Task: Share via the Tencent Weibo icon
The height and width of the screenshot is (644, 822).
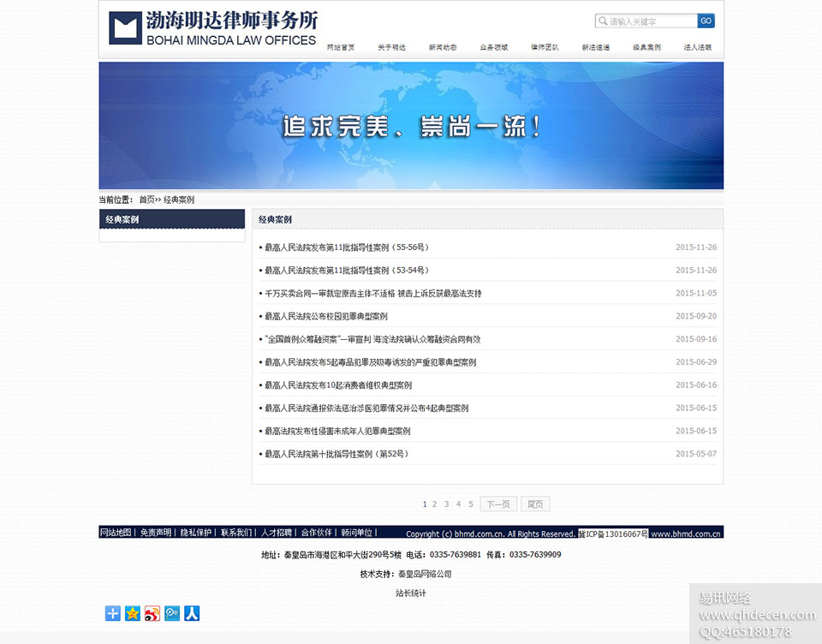Action: click(x=171, y=613)
